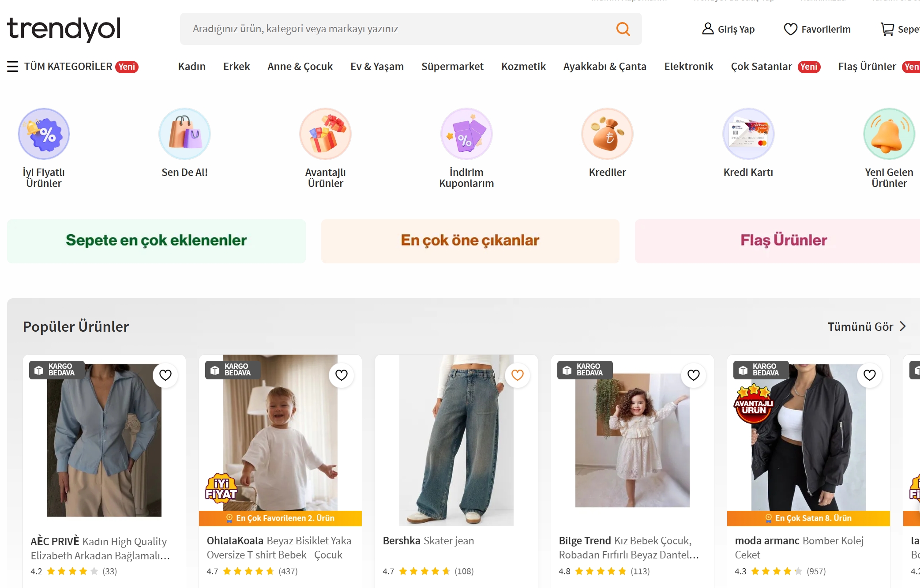Viewport: 920px width, 588px height.
Task: Open the Sen De Al shopping bags icon
Action: coord(184,134)
